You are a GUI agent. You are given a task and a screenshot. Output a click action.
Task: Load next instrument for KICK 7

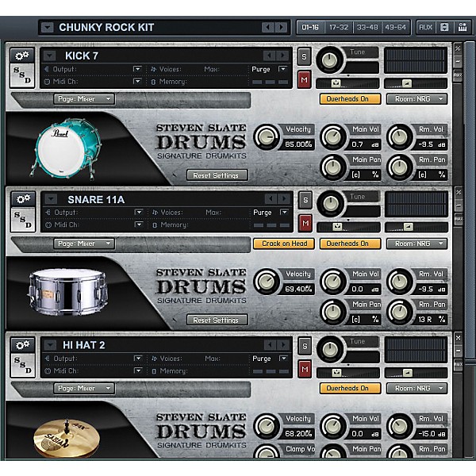click(282, 56)
